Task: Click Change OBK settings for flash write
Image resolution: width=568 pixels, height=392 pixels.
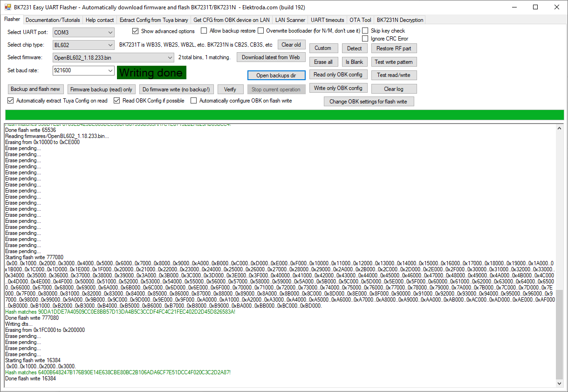Action: pyautogui.click(x=369, y=102)
